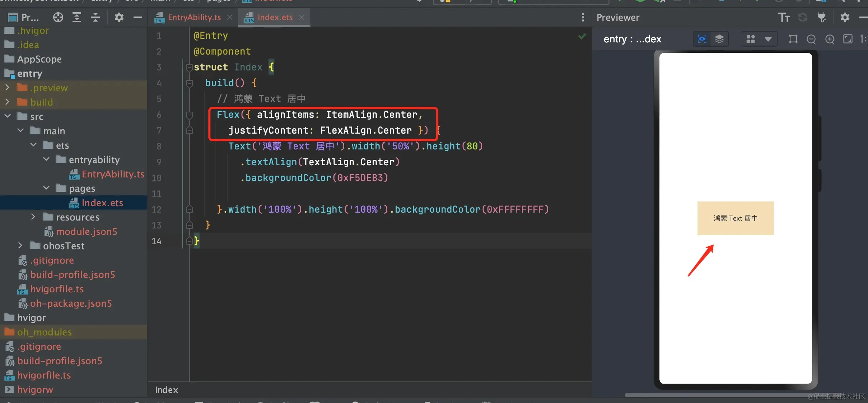Expand the resources folder
Screen dimensions: 868x403
point(33,217)
